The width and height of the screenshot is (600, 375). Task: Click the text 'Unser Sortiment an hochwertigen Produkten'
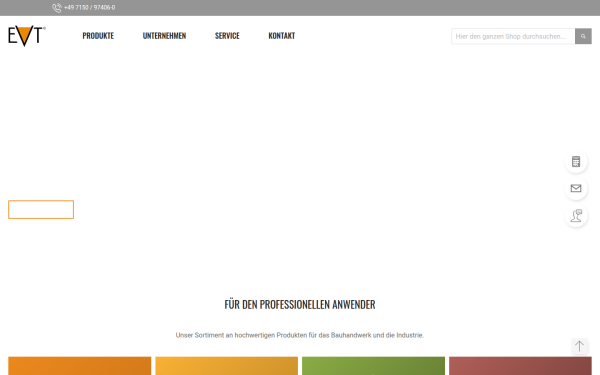[x=241, y=335]
